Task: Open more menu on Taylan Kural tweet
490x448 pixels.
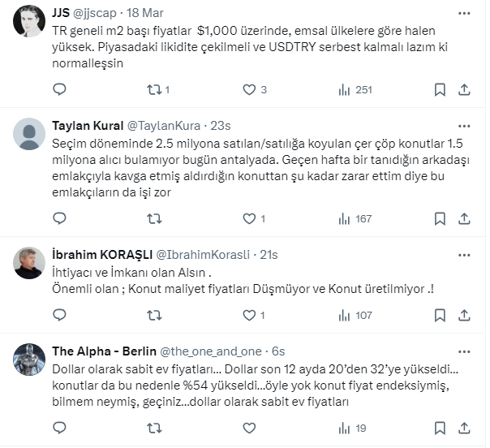Action: 463,126
